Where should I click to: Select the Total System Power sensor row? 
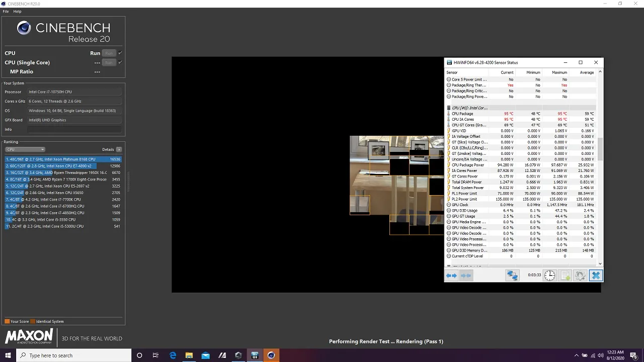pos(521,188)
